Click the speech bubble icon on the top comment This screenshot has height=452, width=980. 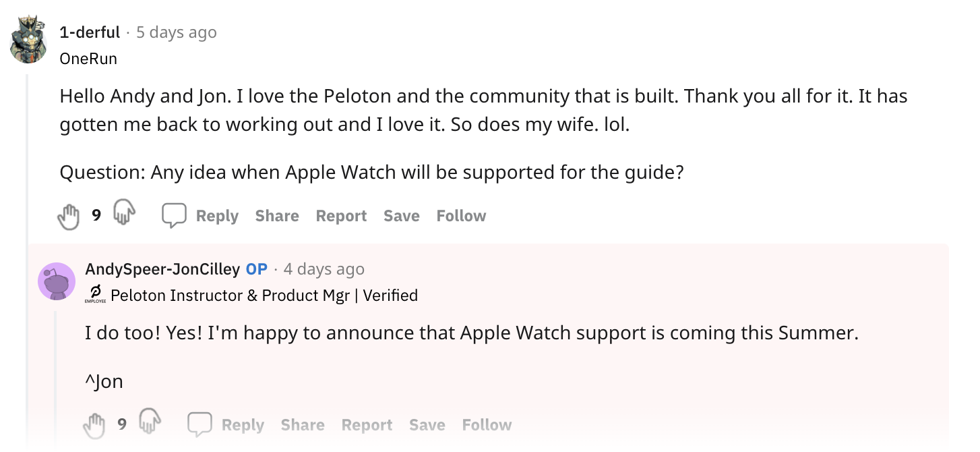coord(175,215)
